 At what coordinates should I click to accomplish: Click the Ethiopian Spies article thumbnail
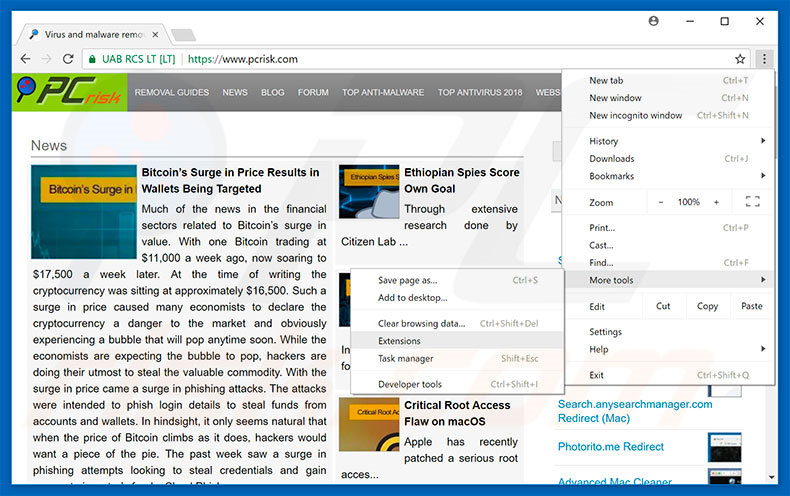(369, 192)
